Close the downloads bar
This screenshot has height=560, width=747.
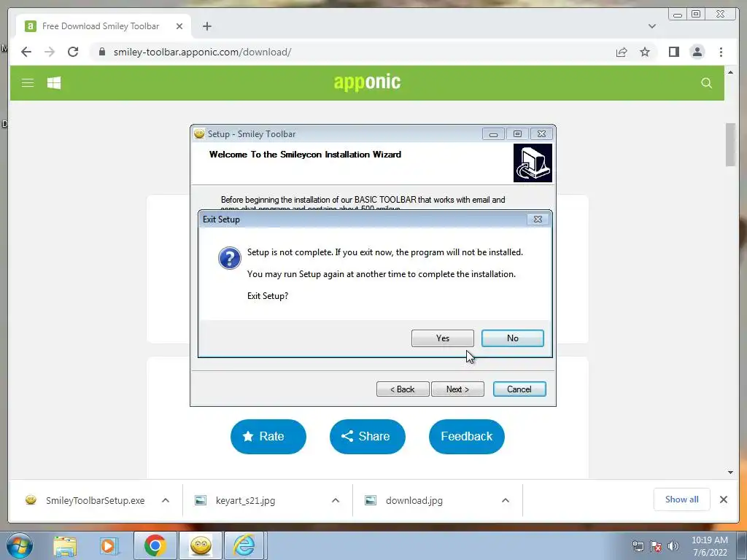click(723, 499)
